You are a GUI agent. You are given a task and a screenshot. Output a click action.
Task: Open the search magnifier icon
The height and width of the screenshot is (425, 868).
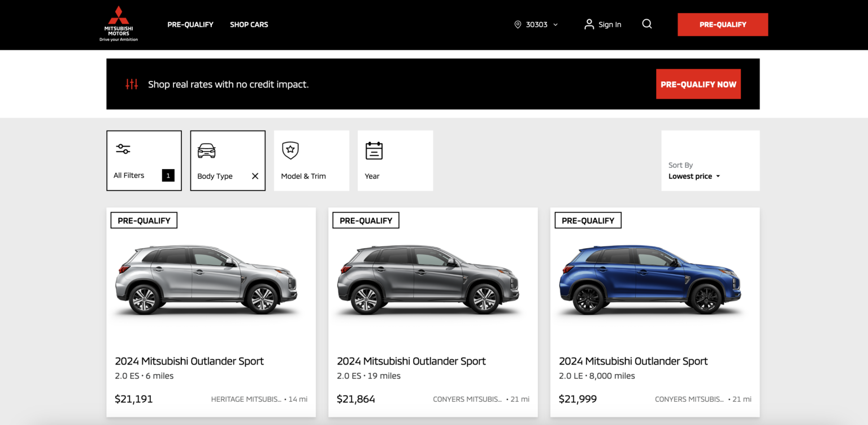pos(646,24)
